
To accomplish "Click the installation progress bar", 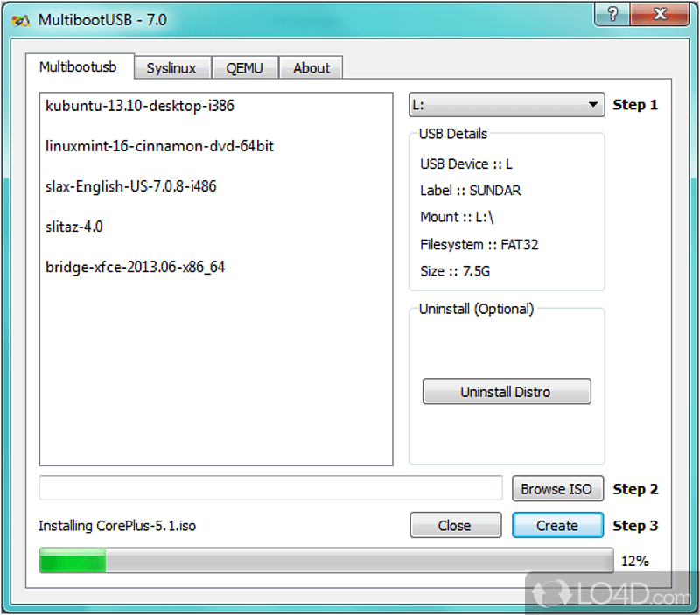I will click(326, 560).
